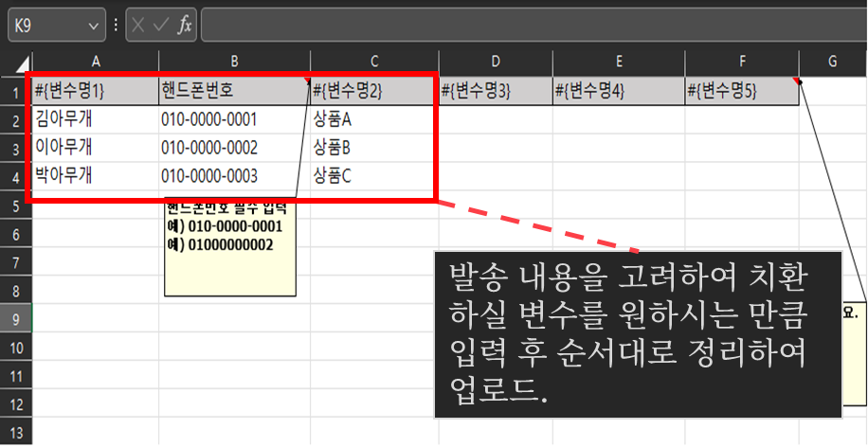This screenshot has height=447, width=868.
Task: Click cell containing #{변수명3}
Action: (496, 91)
